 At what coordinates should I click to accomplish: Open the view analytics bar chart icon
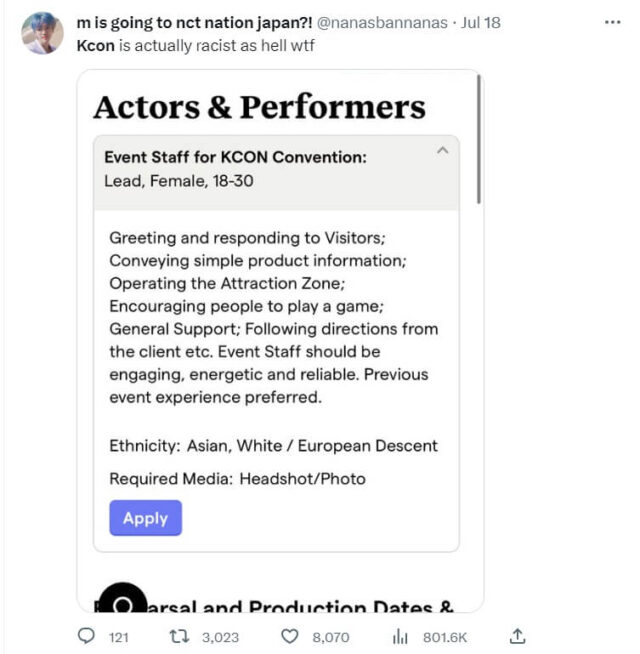click(401, 636)
